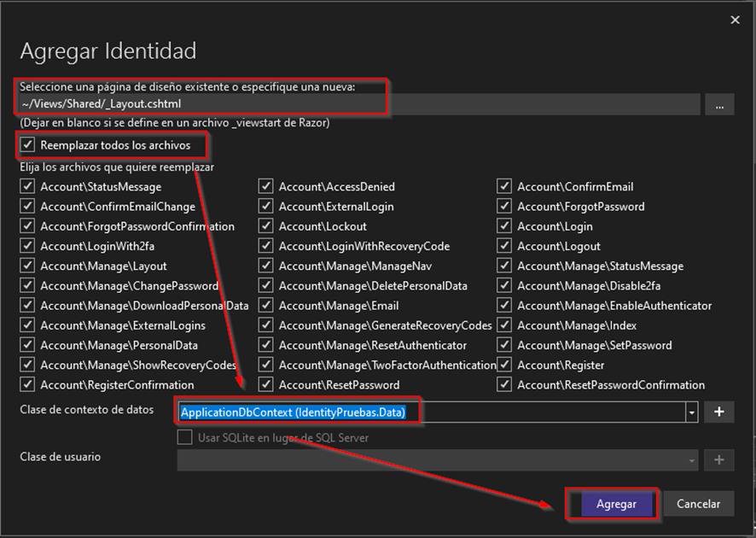This screenshot has height=538, width=756.
Task: Uncheck Account\Manage\EnableAuthenticator checkbox
Action: pyautogui.click(x=504, y=306)
